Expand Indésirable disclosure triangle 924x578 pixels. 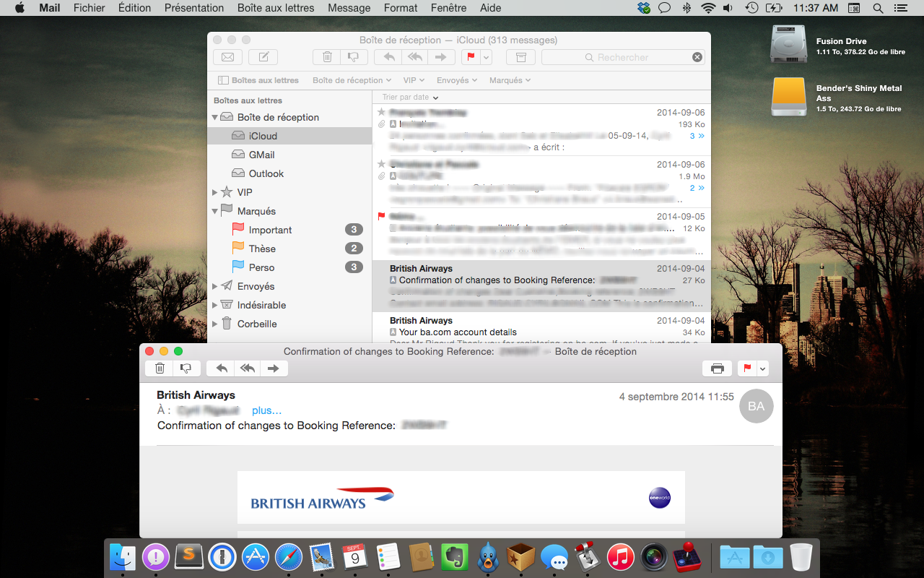click(214, 305)
